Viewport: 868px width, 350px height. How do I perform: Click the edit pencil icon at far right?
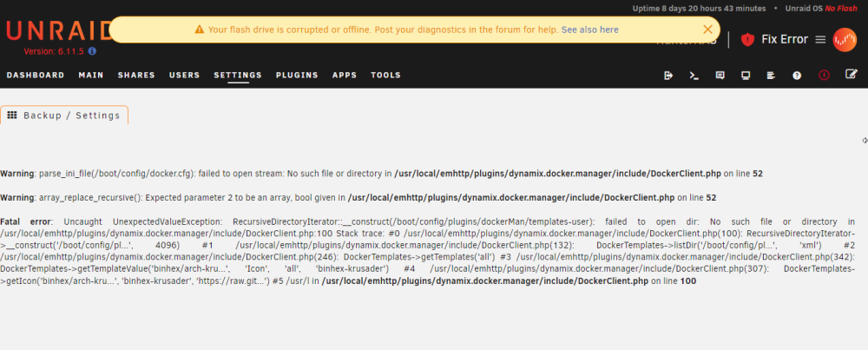(851, 74)
